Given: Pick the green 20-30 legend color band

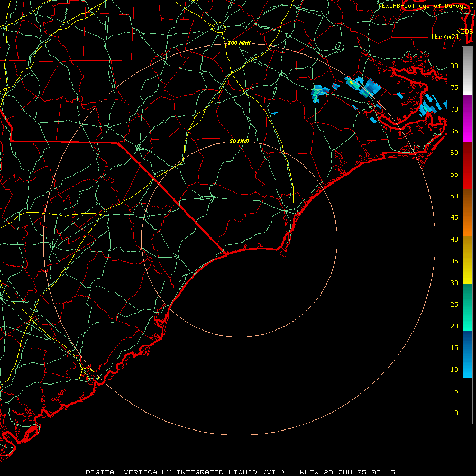Looking at the screenshot, I should pyautogui.click(x=467, y=307).
